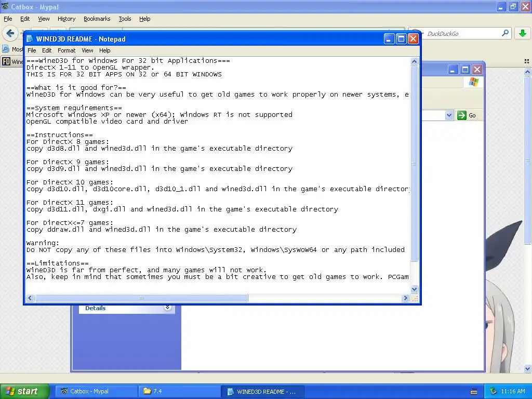Click the 'Warning:' line in Notepad
Image resolution: width=532 pixels, height=399 pixels.
point(43,243)
